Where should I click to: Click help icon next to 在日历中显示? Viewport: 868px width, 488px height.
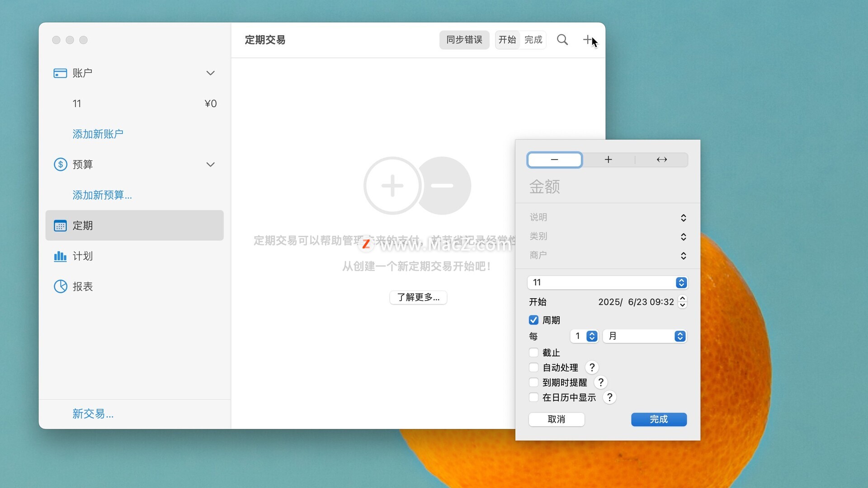[609, 398]
